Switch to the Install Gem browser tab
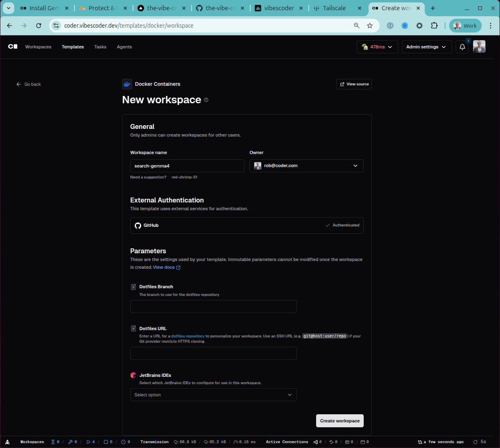The image size is (500, 448). coord(44,8)
